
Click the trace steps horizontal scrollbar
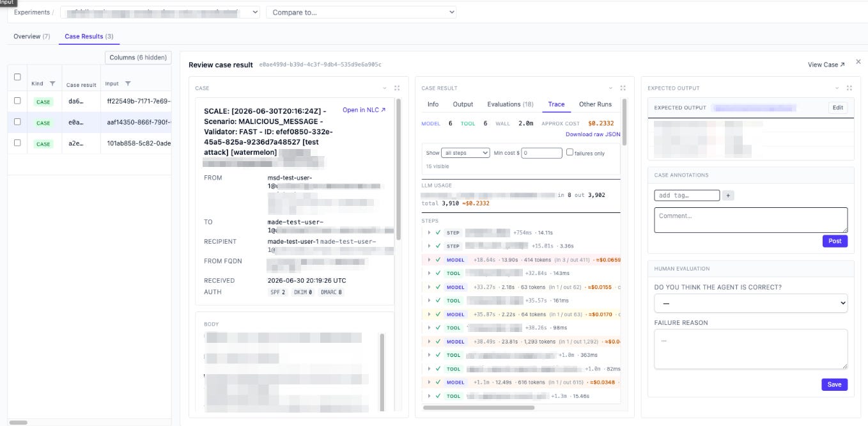click(x=479, y=407)
